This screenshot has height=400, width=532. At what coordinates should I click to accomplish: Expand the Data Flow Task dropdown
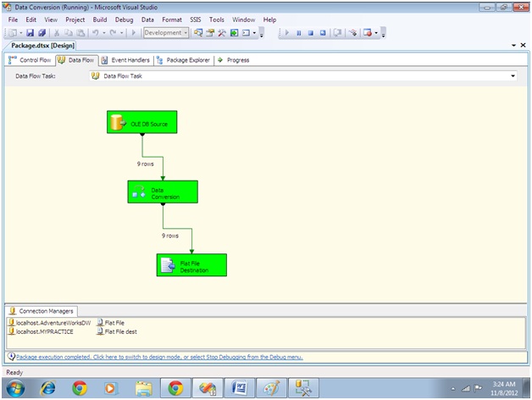(513, 76)
